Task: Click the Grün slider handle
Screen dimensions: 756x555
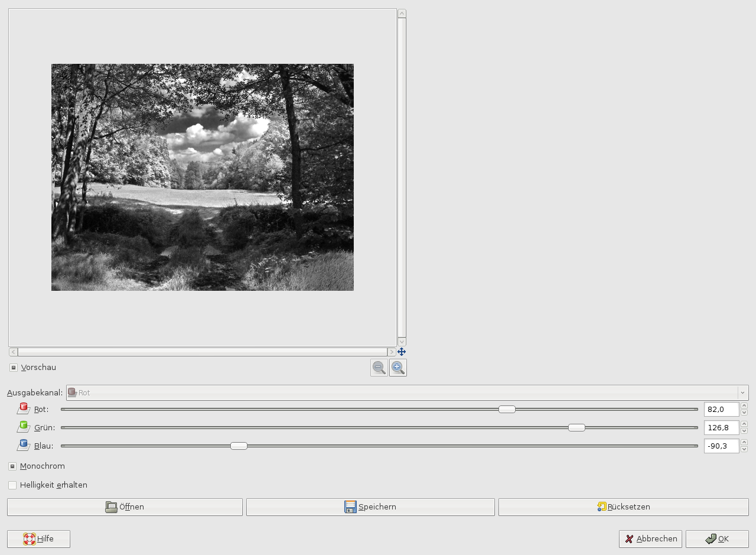Action: [576, 427]
